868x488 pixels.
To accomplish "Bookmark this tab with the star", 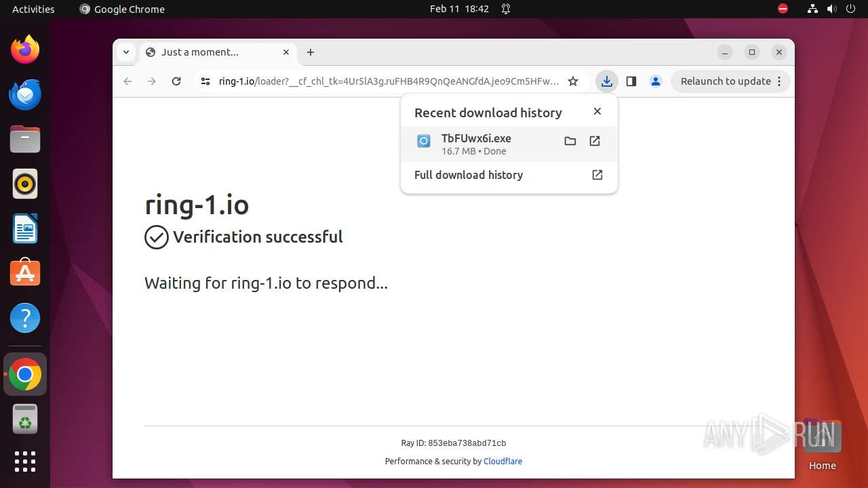I will click(573, 81).
